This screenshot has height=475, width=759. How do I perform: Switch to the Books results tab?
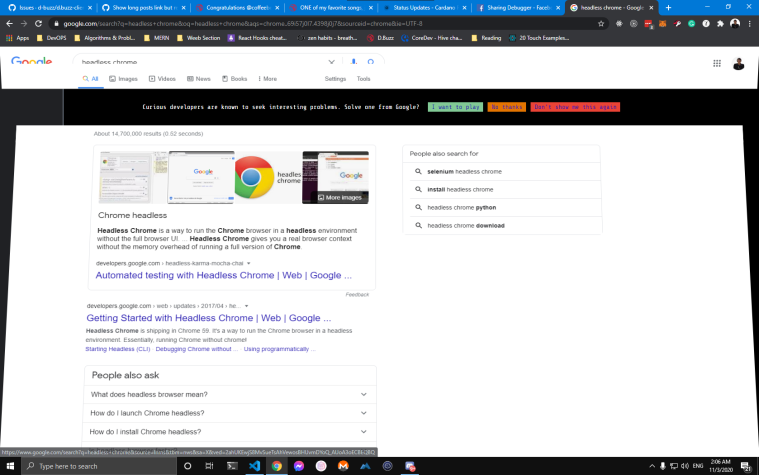[235, 78]
